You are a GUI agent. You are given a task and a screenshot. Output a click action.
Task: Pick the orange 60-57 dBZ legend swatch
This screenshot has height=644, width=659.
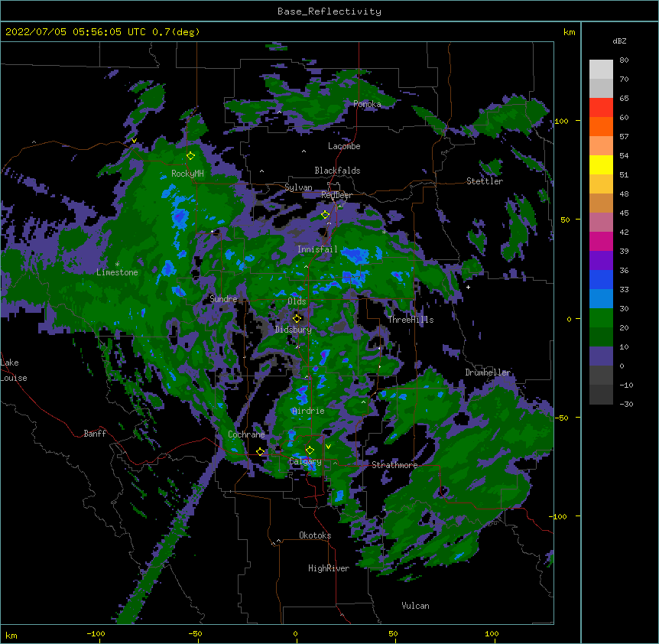(x=601, y=126)
